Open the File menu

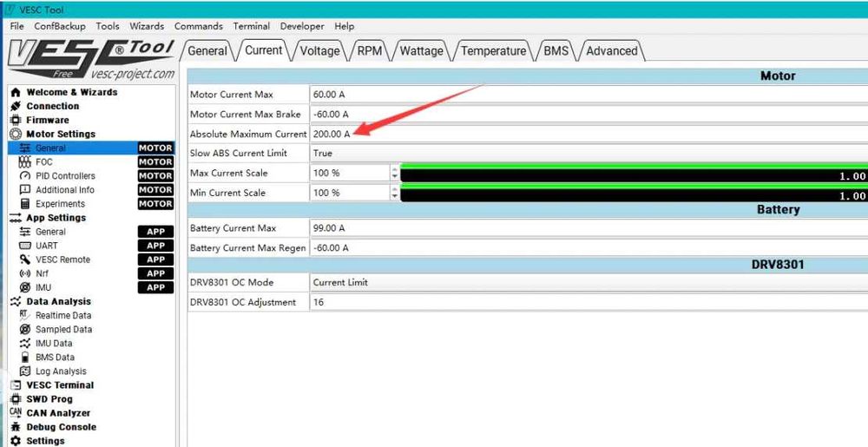point(16,26)
